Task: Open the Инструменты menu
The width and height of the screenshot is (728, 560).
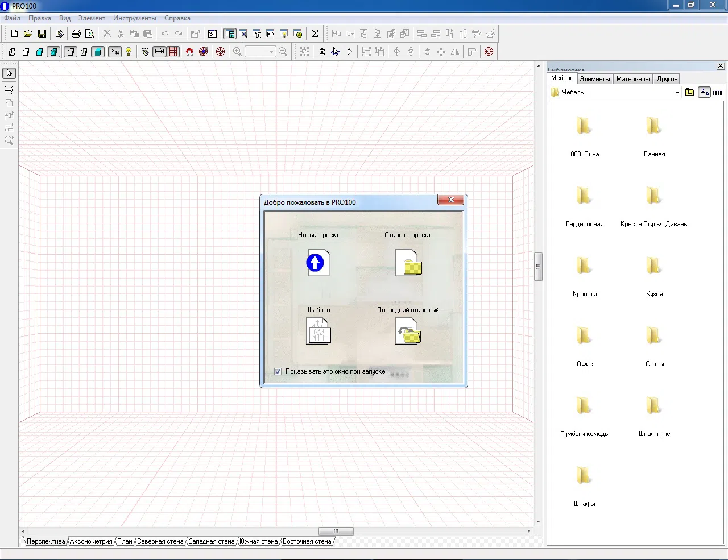Action: (x=135, y=18)
